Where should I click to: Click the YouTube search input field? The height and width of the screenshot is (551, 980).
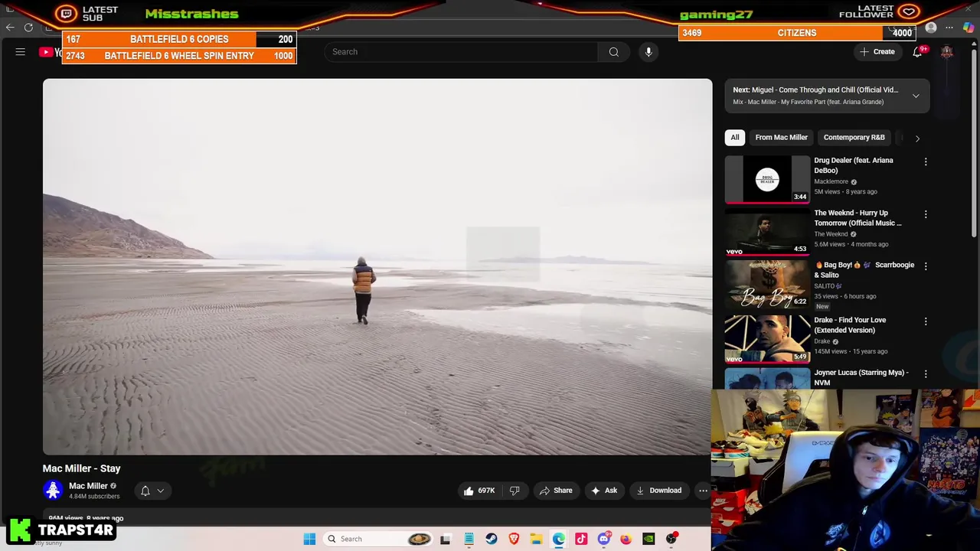click(x=461, y=52)
